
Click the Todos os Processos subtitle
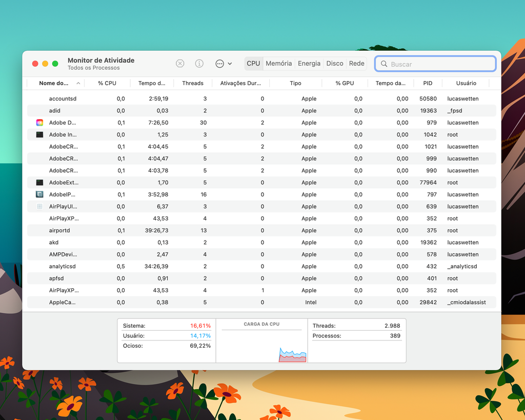[x=94, y=68]
